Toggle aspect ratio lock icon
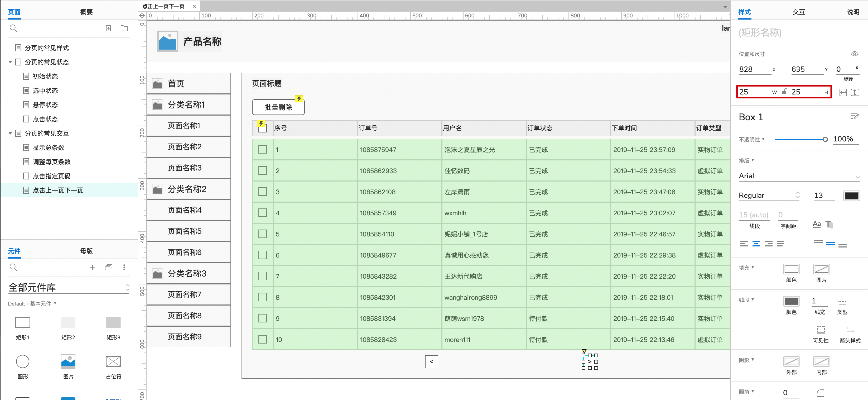The image size is (868, 400). tap(784, 91)
